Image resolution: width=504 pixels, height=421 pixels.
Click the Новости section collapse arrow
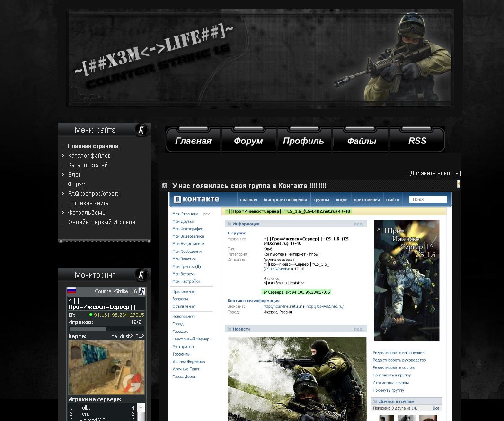(229, 329)
